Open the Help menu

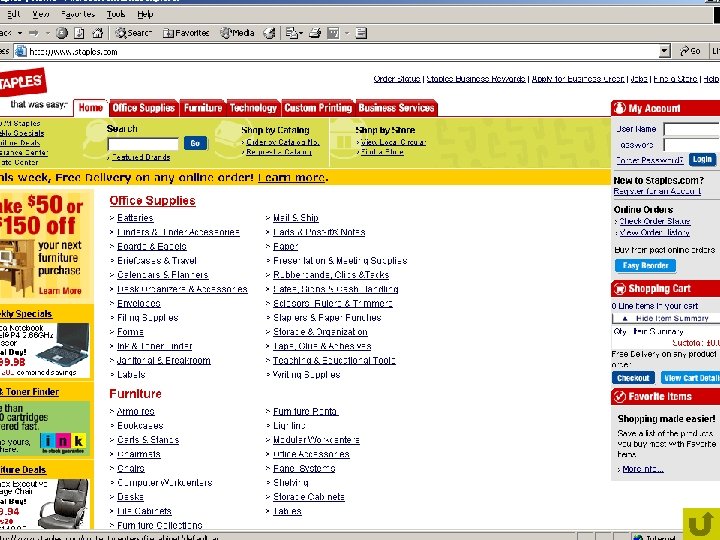(145, 14)
